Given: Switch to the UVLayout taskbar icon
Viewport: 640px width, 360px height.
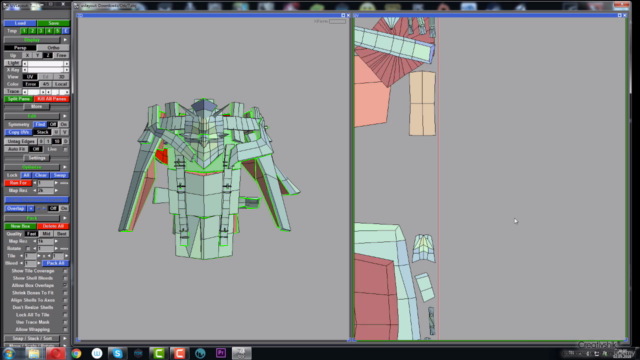Looking at the screenshot, I should pos(242,353).
